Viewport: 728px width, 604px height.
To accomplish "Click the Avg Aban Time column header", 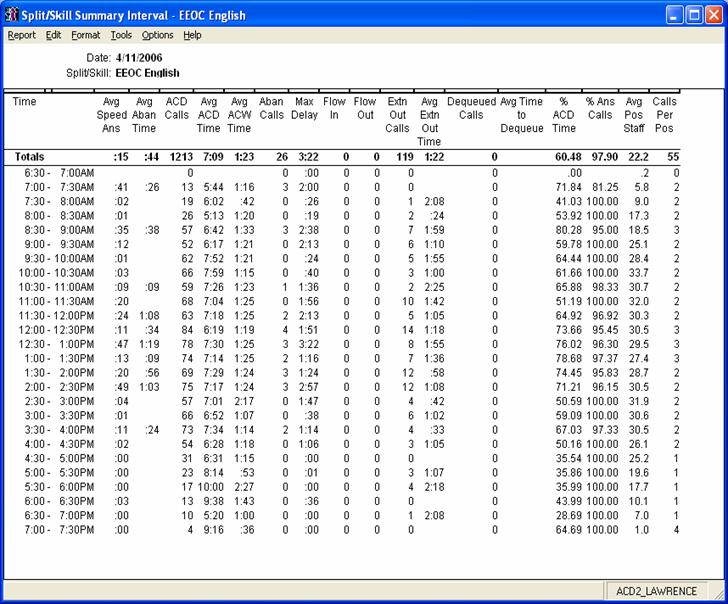I will 144,115.
